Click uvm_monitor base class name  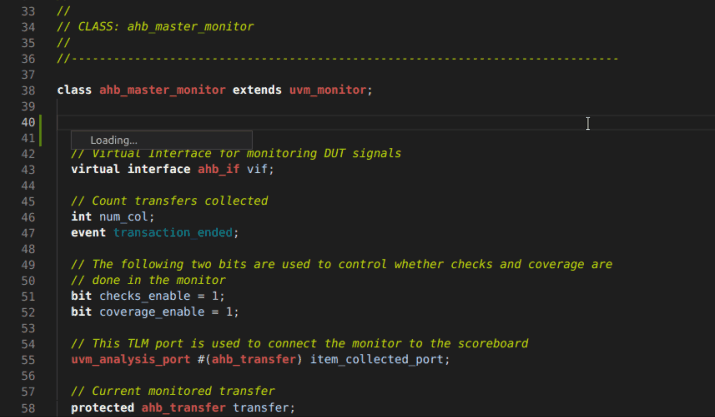(x=328, y=90)
